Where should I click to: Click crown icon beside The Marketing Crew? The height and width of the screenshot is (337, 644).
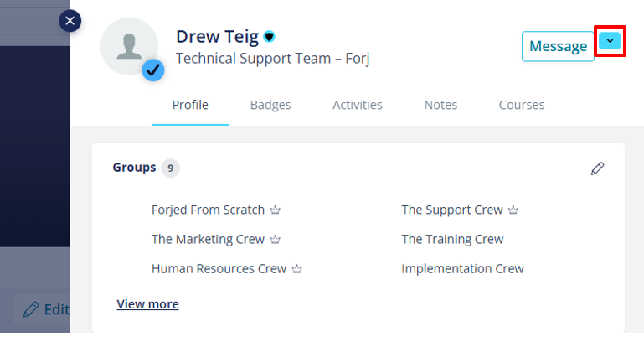point(276,240)
